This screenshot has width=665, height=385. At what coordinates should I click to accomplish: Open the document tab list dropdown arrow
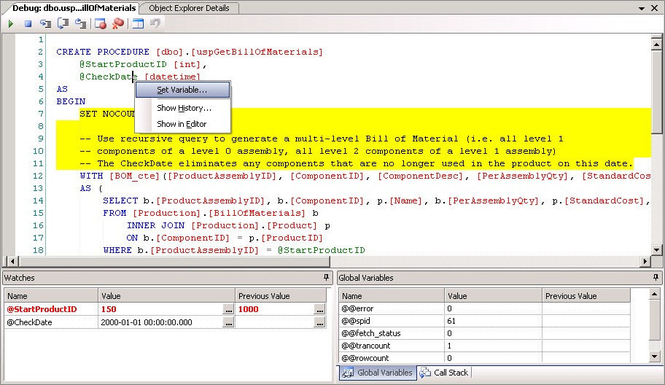pyautogui.click(x=642, y=8)
